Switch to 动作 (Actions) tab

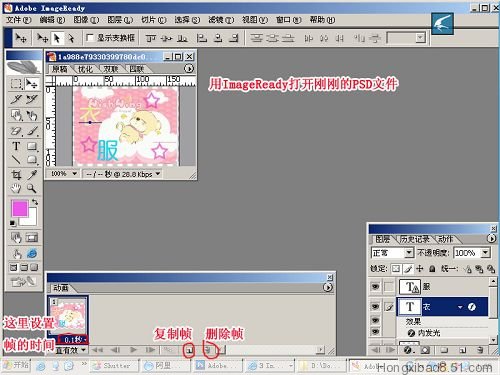coord(446,239)
